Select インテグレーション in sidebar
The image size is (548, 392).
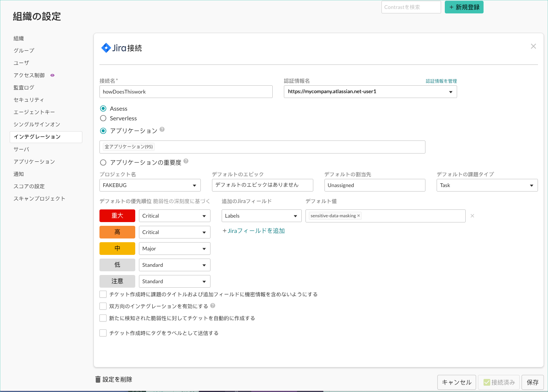[46, 137]
